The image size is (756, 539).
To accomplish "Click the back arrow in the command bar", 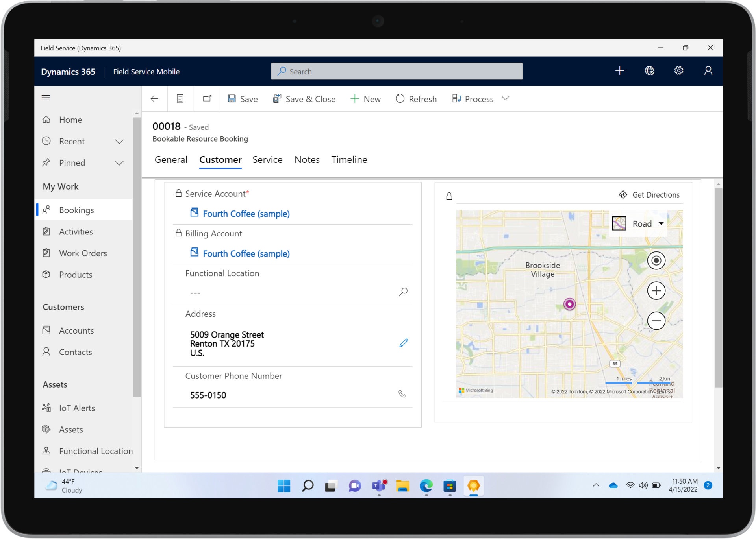I will pos(154,99).
